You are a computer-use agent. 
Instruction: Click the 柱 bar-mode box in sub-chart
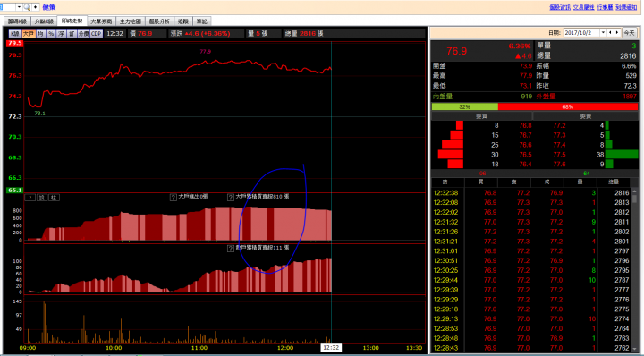pyautogui.click(x=54, y=198)
